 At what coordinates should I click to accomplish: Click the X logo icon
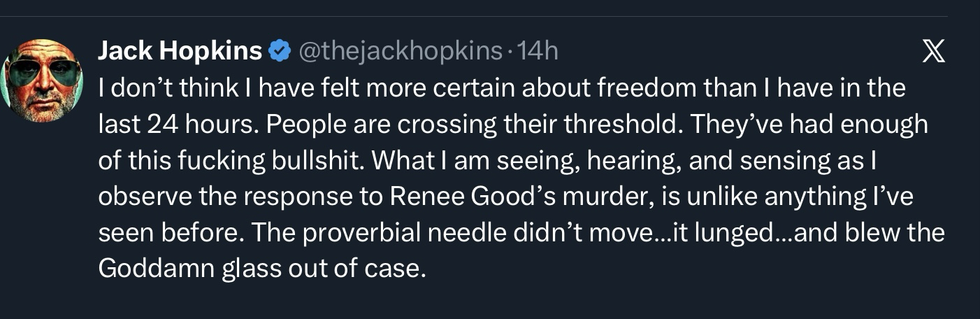pyautogui.click(x=933, y=52)
